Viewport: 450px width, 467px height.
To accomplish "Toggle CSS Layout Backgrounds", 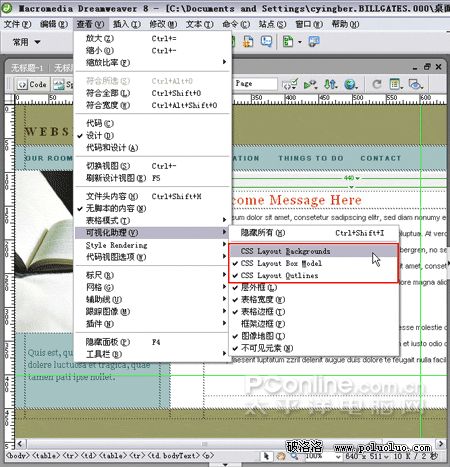I will pos(314,251).
